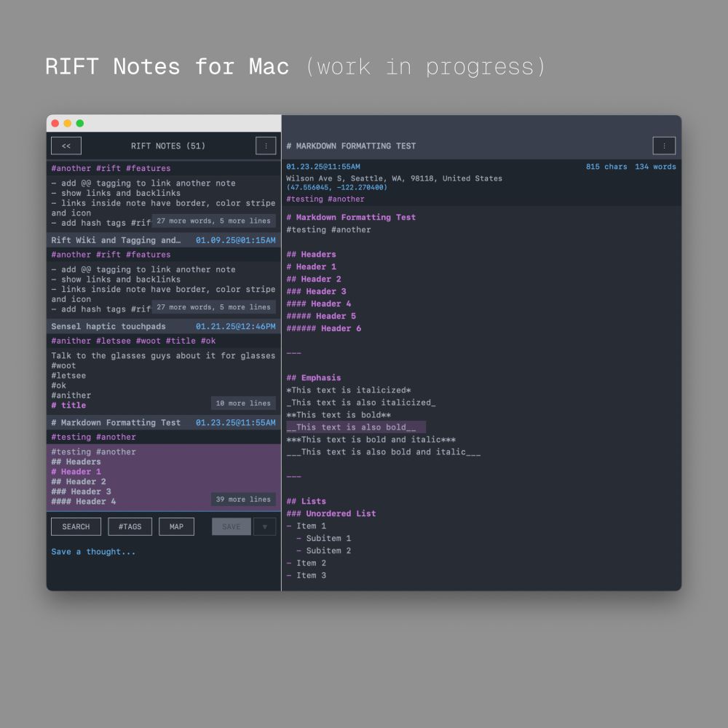Click the '#testing #another' tags in note list
This screenshot has width=728, height=728.
93,437
